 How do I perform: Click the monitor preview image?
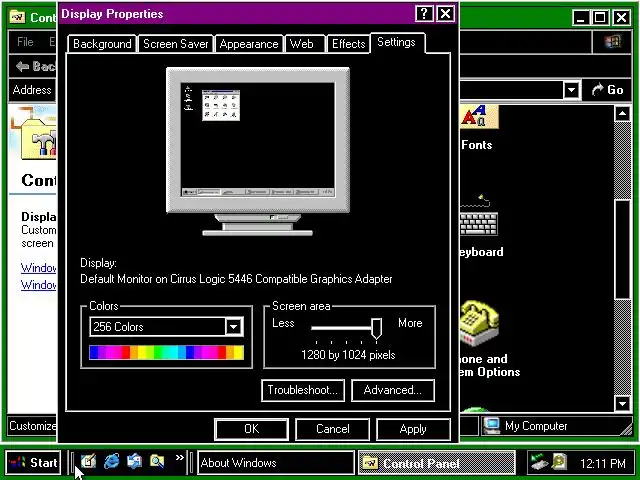tap(258, 151)
